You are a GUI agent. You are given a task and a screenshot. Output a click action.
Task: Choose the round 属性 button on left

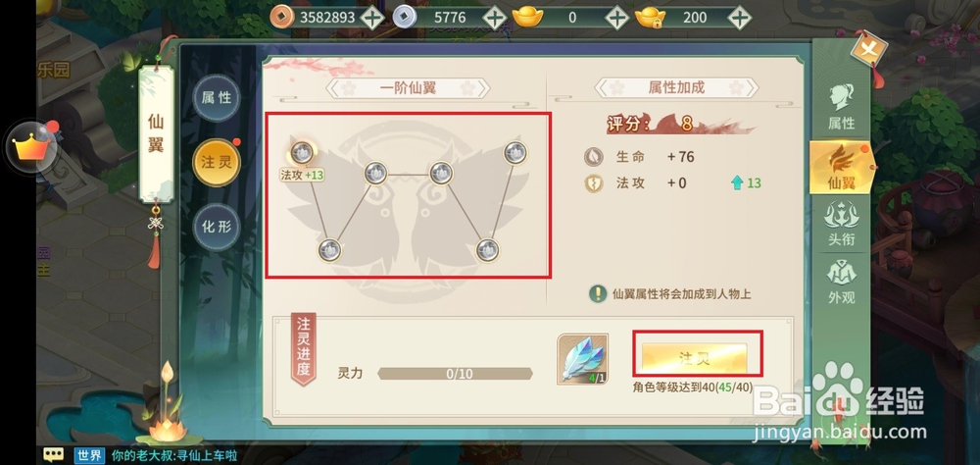coord(217,98)
